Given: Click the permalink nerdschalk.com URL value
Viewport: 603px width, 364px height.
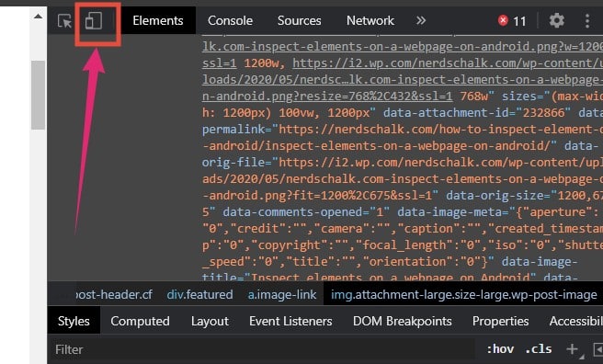Looking at the screenshot, I should click(x=403, y=138).
